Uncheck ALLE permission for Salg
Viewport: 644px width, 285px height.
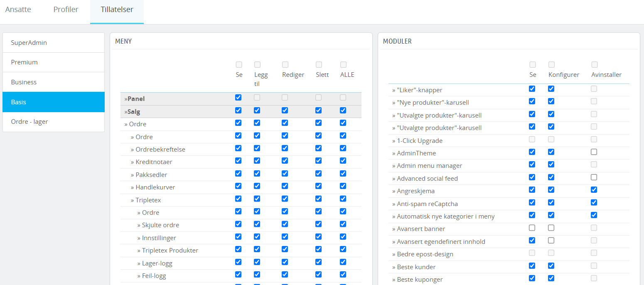pos(343,110)
